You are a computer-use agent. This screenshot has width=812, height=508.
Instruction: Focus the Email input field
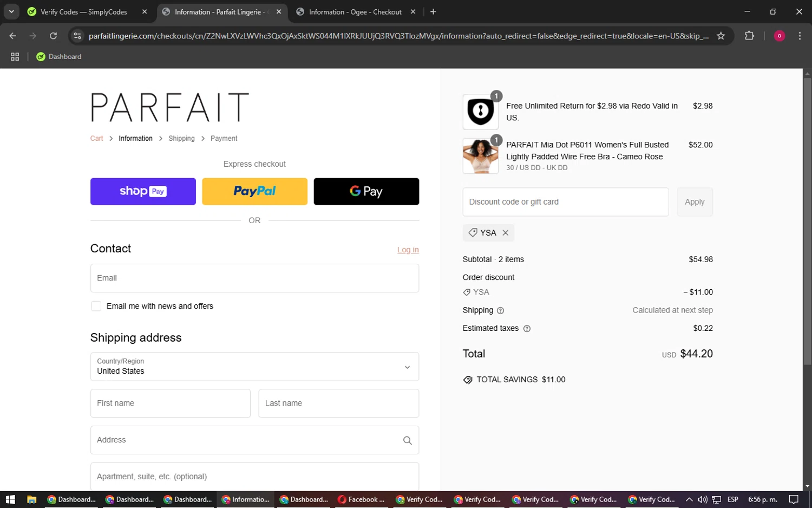[254, 278]
